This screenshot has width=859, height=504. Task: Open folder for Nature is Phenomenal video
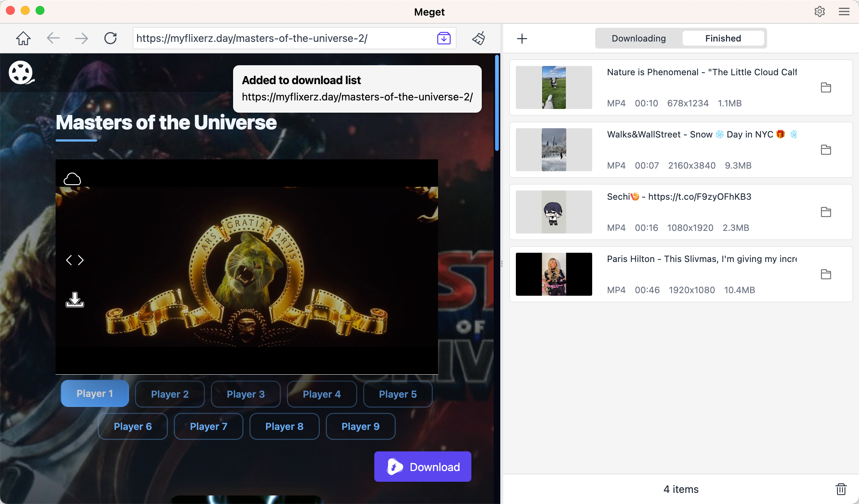(826, 87)
